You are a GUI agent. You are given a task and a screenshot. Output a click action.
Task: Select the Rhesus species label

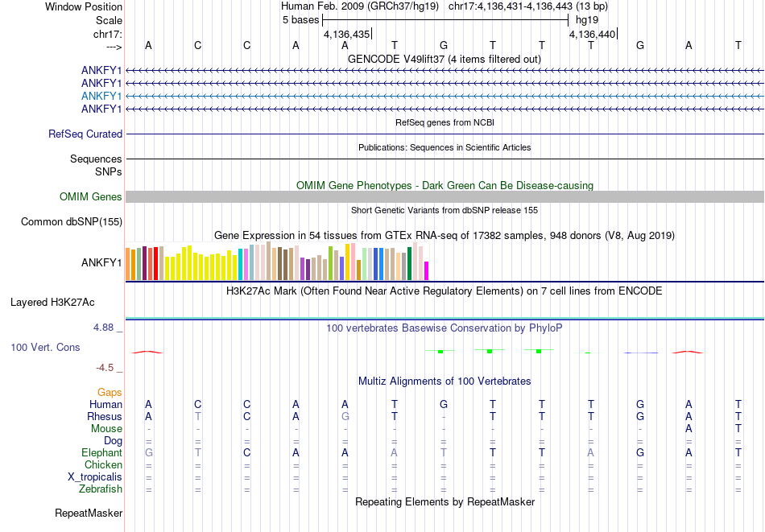point(105,417)
